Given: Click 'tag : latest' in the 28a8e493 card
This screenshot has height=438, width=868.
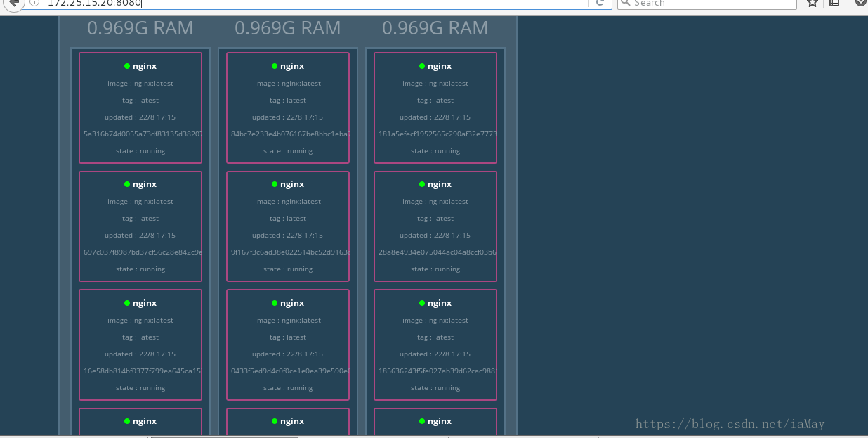Looking at the screenshot, I should coord(435,219).
